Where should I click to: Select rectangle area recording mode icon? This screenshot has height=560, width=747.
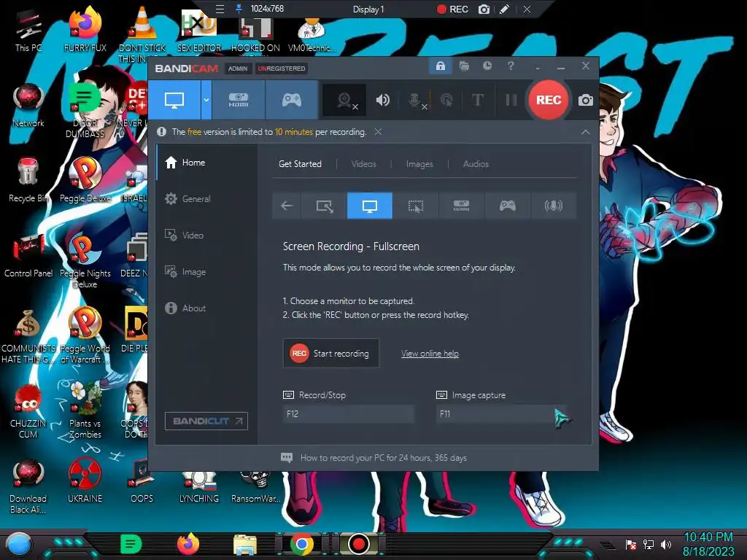point(324,206)
